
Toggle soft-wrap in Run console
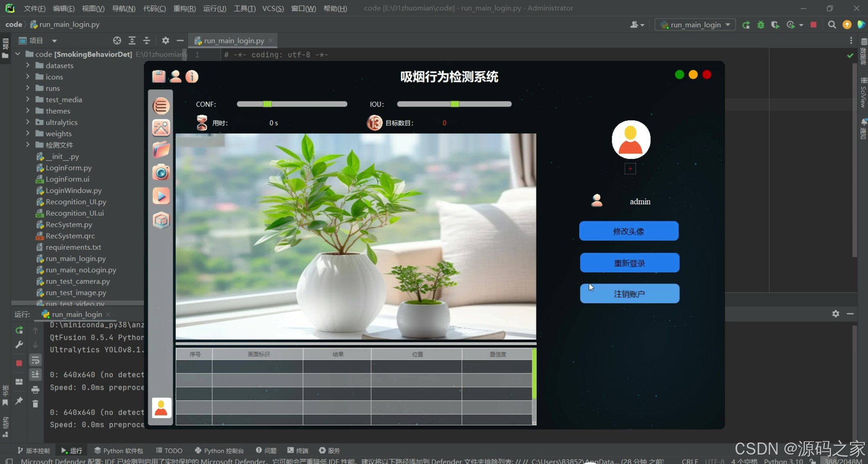[35, 360]
